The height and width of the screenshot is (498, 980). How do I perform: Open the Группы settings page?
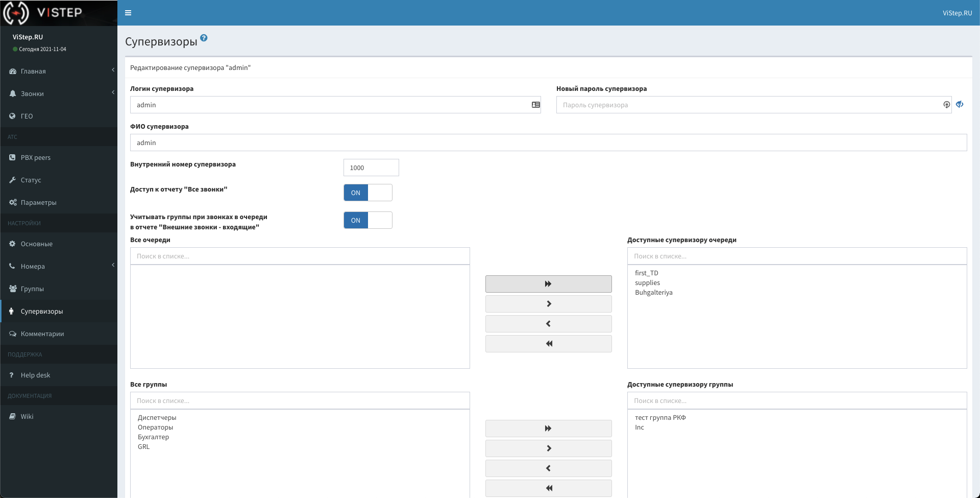tap(32, 289)
